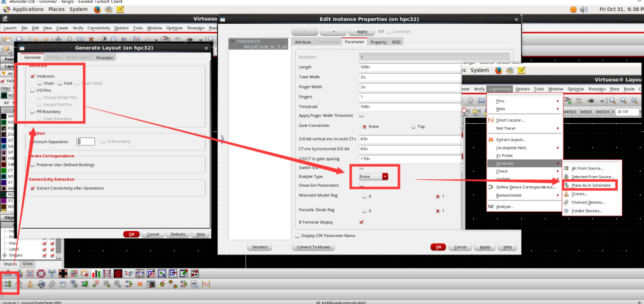The image size is (644, 304).
Task: Click the red X delete icon in main toolbar
Action: [x=91, y=39]
